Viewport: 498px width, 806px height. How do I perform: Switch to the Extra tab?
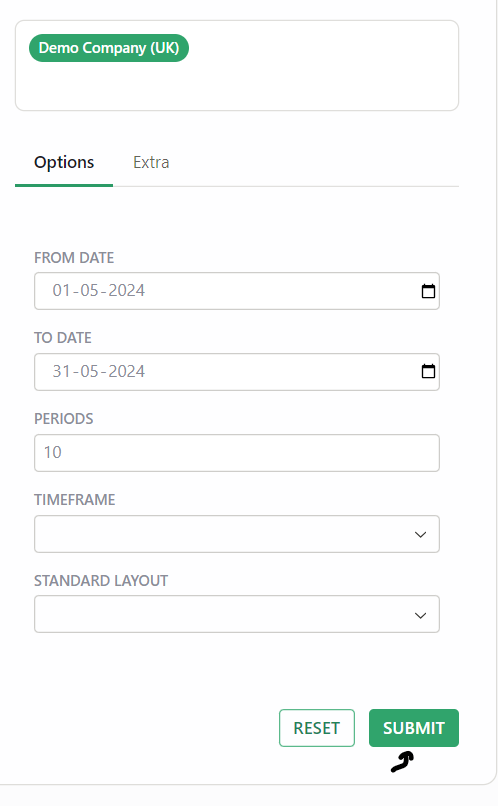point(151,162)
